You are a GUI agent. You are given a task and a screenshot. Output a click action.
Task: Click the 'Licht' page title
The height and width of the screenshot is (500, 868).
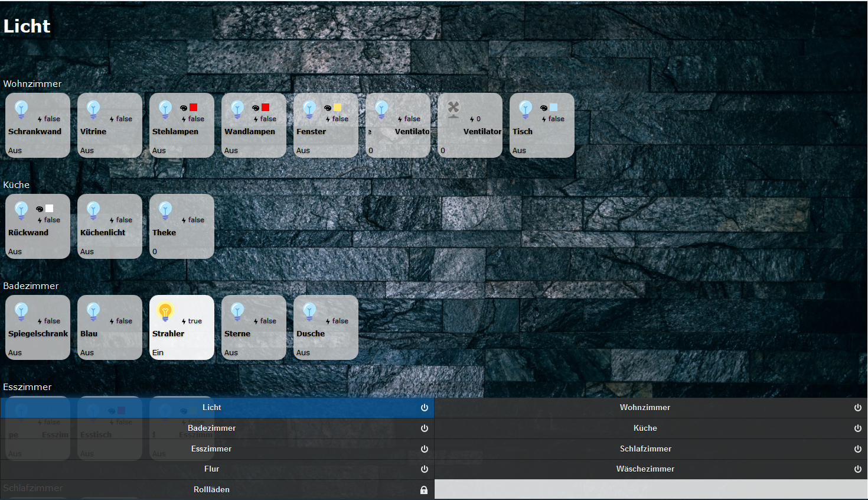27,26
